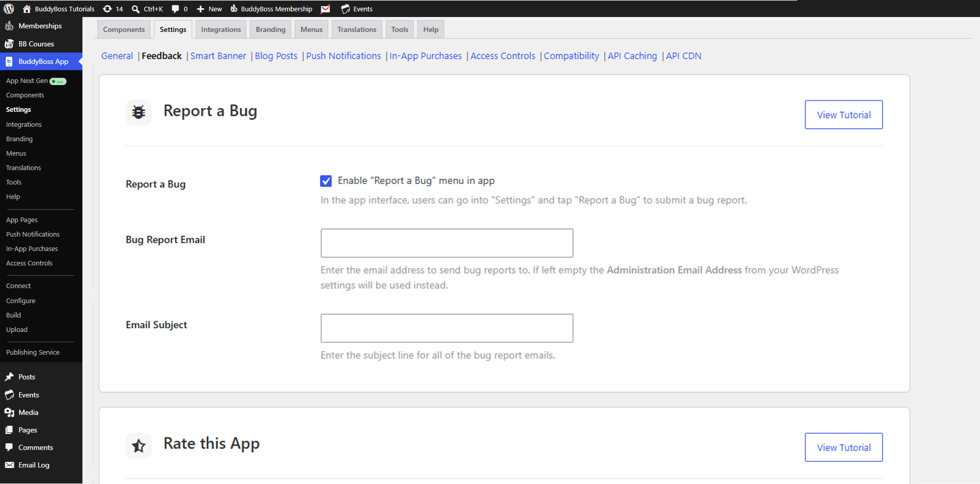The height and width of the screenshot is (484, 980).
Task: Click the plus New icon
Action: click(x=201, y=9)
